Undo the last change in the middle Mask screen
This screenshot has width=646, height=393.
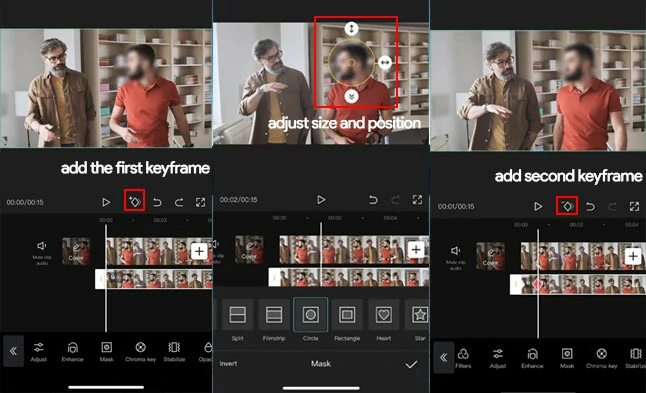click(373, 200)
